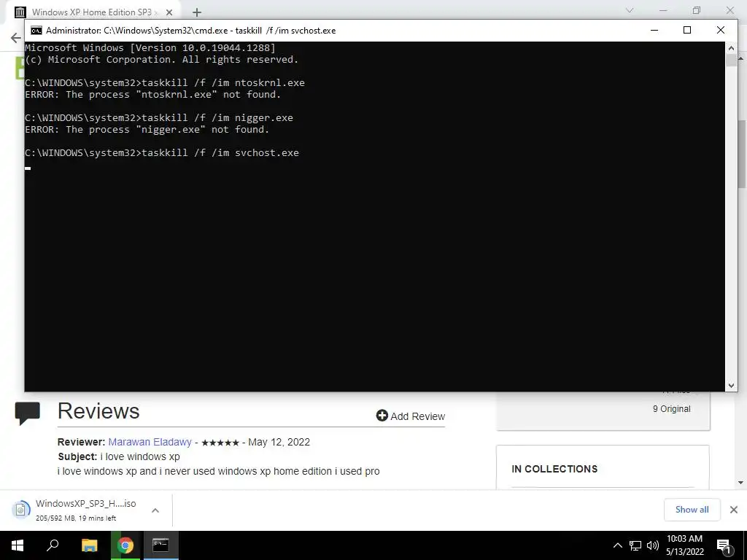
Task: Show hidden tray icons chevron
Action: (x=617, y=545)
